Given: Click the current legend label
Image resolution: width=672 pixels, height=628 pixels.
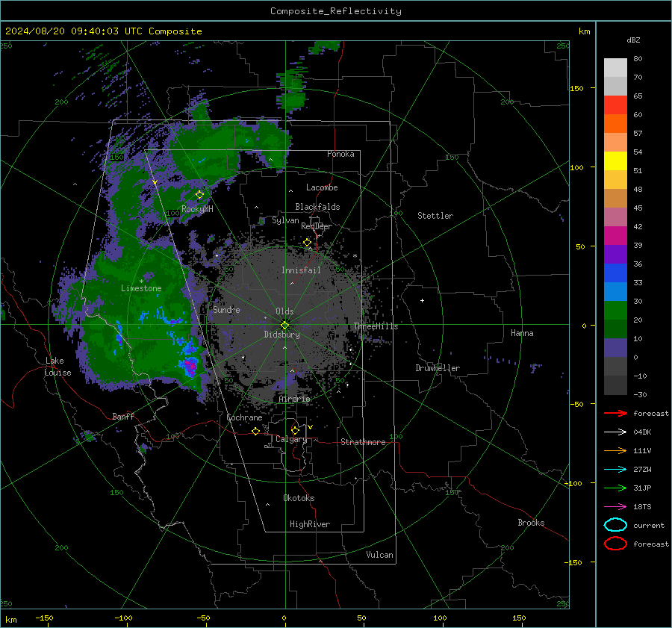Looking at the screenshot, I should (x=649, y=526).
